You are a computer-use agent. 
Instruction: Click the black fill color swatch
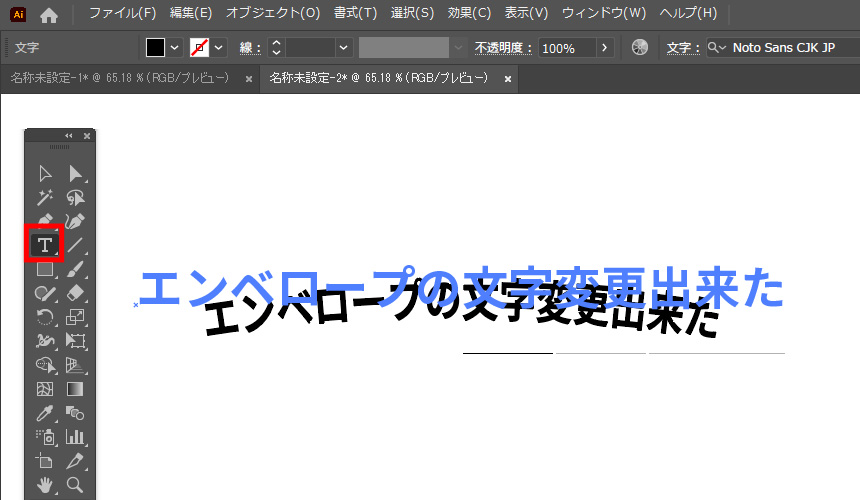[155, 48]
